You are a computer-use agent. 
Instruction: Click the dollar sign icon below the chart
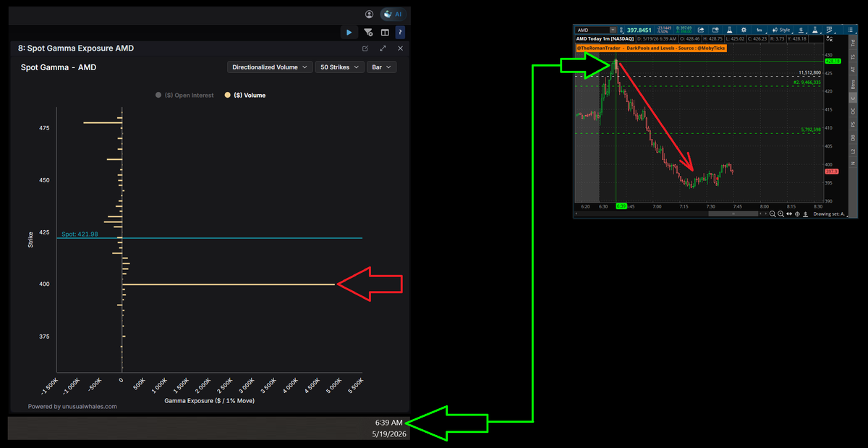pyautogui.click(x=806, y=214)
